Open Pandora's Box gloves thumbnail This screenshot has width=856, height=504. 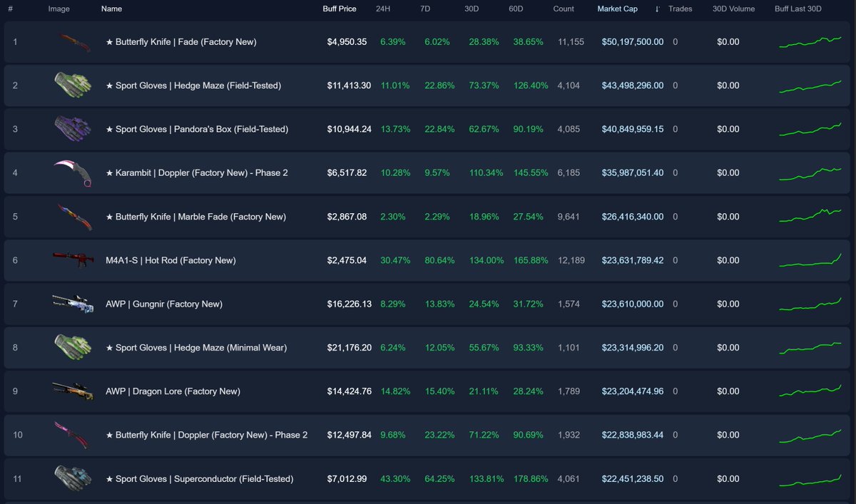click(72, 129)
